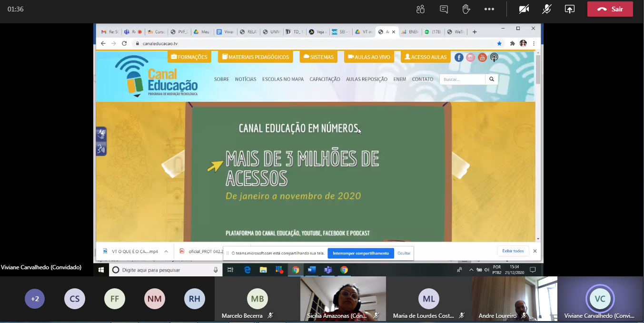This screenshot has width=644, height=323.
Task: Expand the VT O QUE É O CA...mp4 download options
Action: [x=166, y=251]
